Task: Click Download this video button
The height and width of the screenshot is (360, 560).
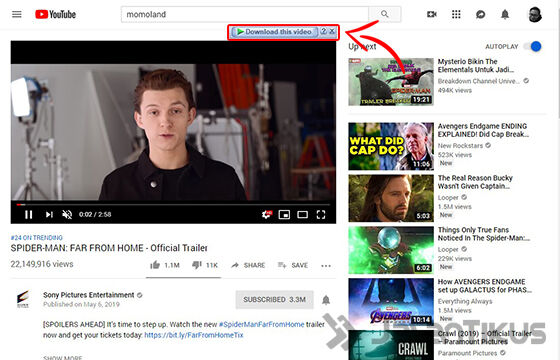Action: [274, 32]
